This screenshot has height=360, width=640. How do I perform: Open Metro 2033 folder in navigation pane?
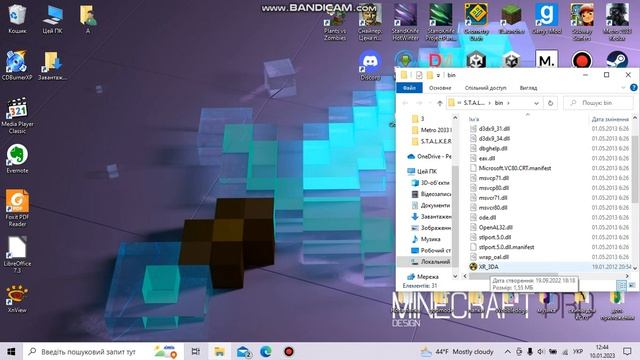point(432,130)
